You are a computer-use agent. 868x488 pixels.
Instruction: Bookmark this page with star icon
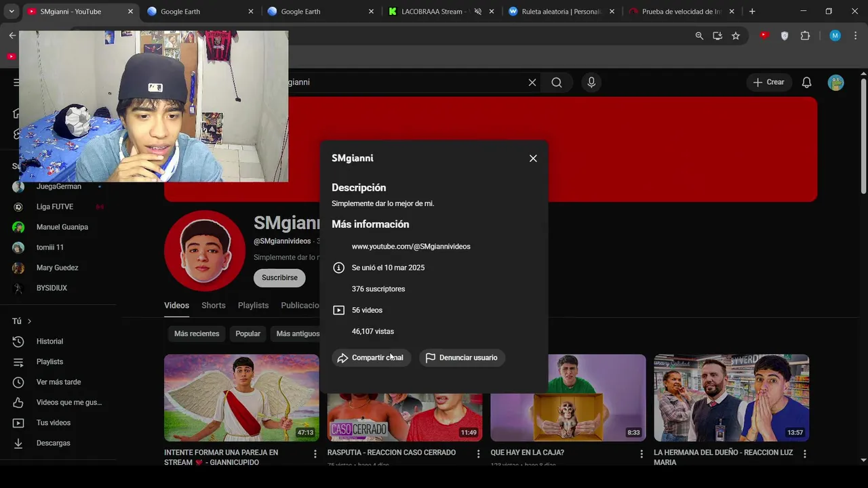(736, 36)
